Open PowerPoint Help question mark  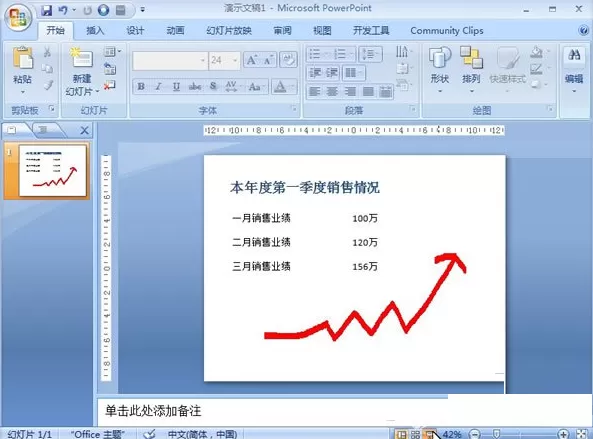pyautogui.click(x=584, y=30)
